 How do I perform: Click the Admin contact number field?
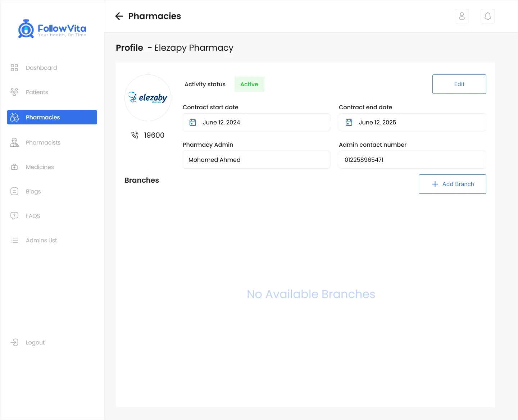point(412,160)
